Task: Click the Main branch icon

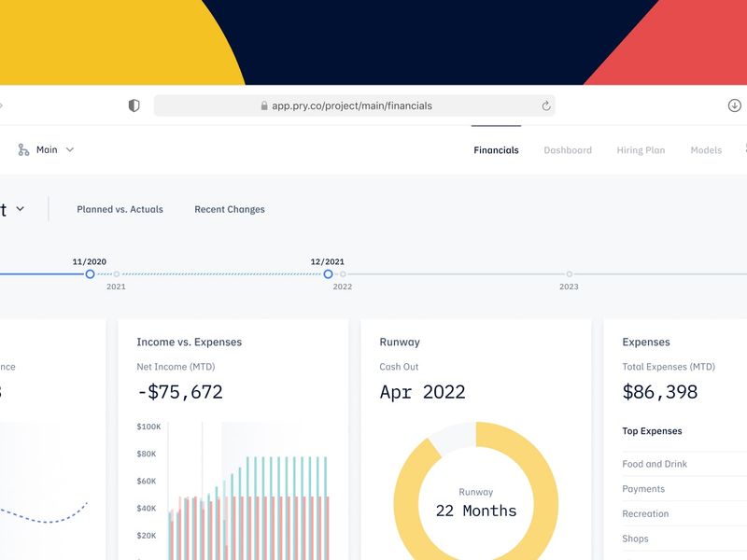Action: click(x=23, y=149)
